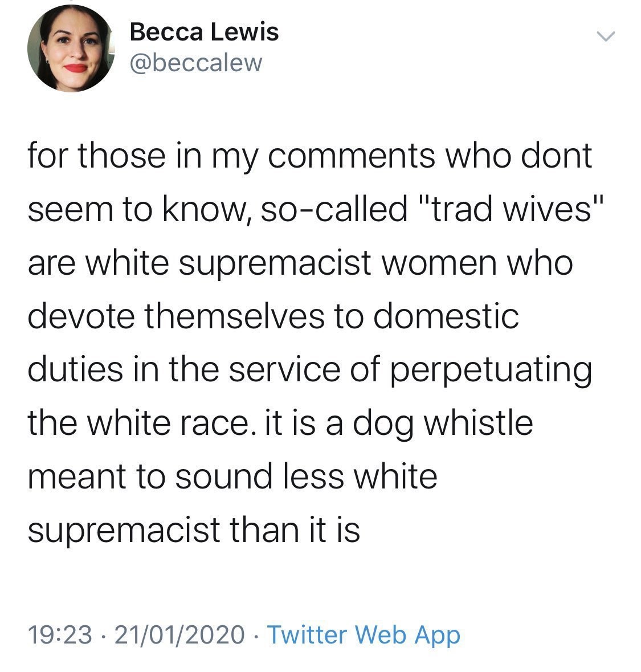This screenshot has height=672, width=641.
Task: Click the word "comments" in the first line
Action: (x=352, y=156)
